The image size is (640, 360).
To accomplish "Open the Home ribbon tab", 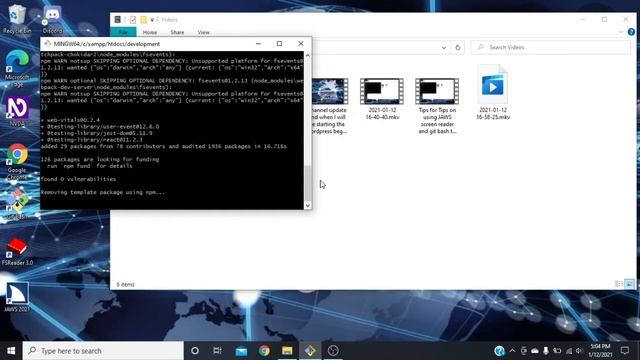I will coord(150,32).
